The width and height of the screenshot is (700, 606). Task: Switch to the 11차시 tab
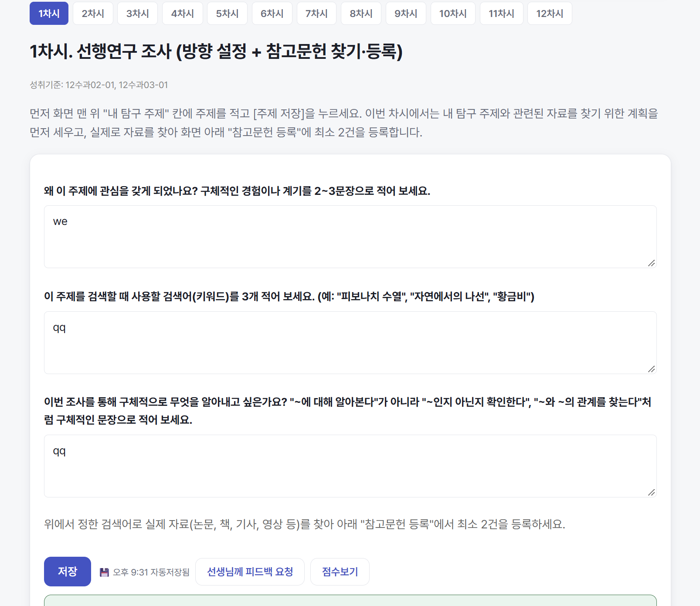tap(501, 14)
